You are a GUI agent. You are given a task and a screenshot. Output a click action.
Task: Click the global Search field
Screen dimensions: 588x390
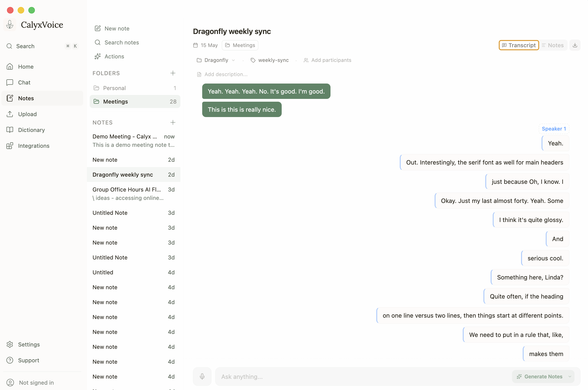42,46
